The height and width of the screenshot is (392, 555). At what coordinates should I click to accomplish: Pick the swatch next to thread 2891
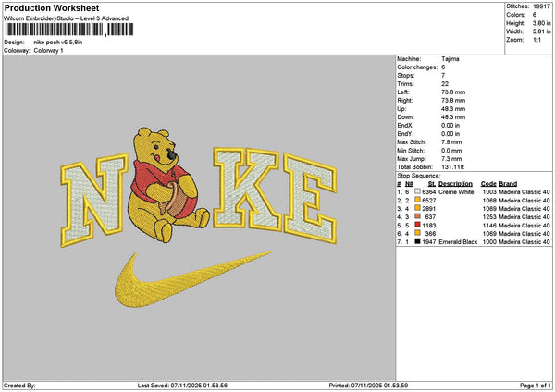pyautogui.click(x=417, y=208)
